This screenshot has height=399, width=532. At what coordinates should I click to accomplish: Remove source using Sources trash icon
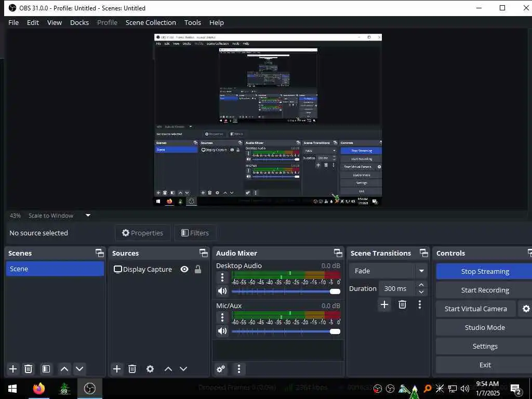(132, 369)
